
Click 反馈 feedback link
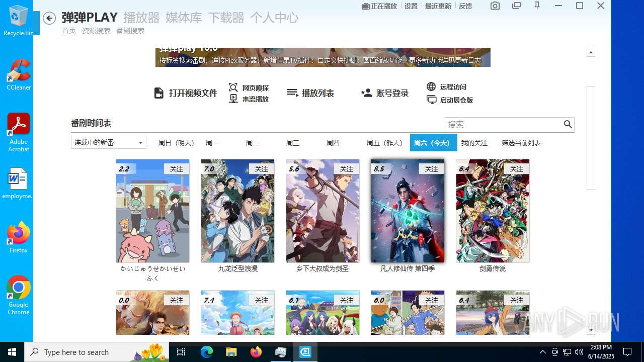pyautogui.click(x=465, y=6)
